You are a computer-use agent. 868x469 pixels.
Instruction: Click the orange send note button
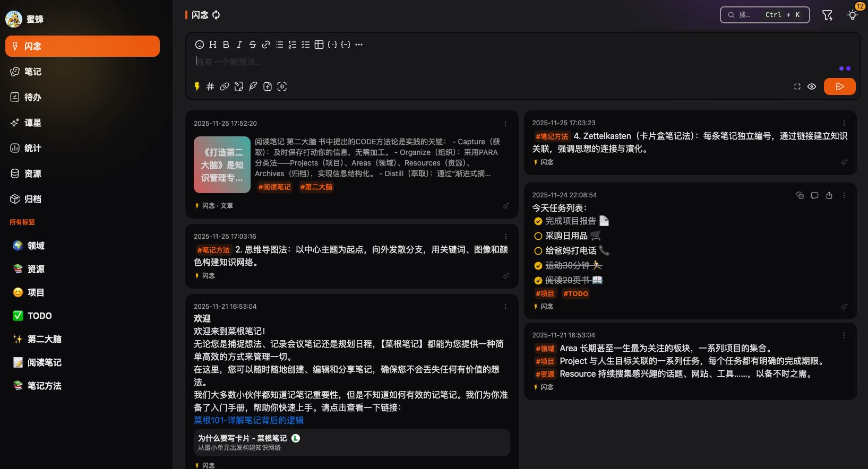pyautogui.click(x=839, y=86)
